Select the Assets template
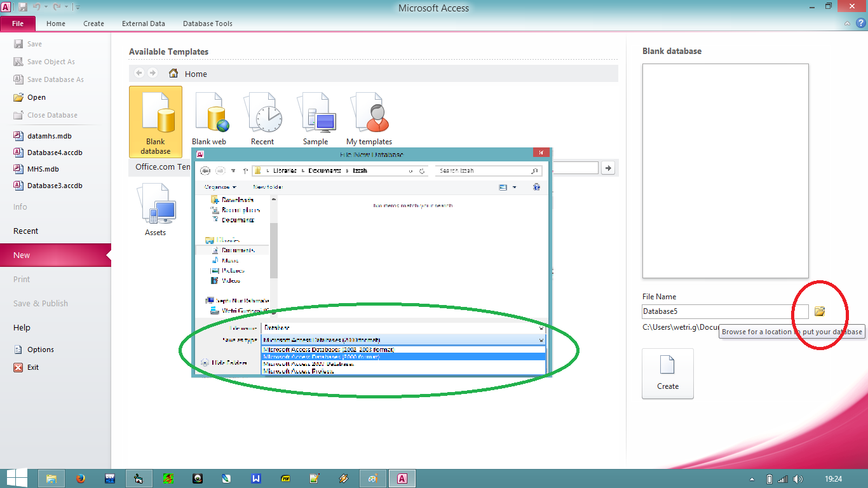This screenshot has height=488, width=868. point(156,210)
